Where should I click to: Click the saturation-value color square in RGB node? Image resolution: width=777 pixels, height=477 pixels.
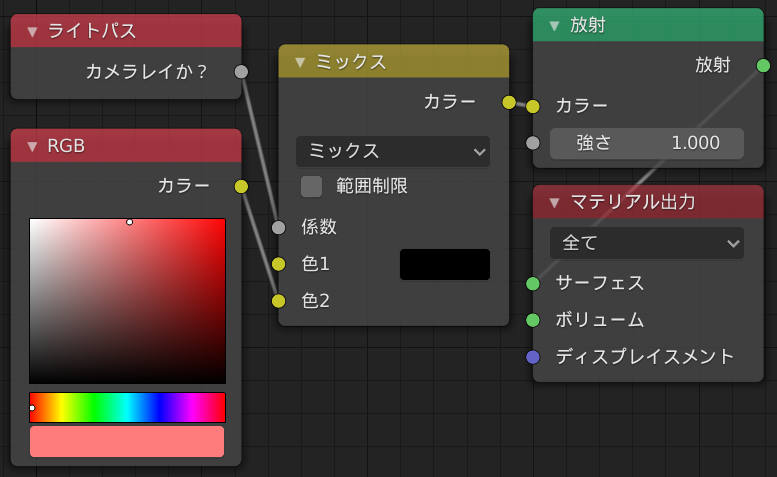tap(127, 301)
